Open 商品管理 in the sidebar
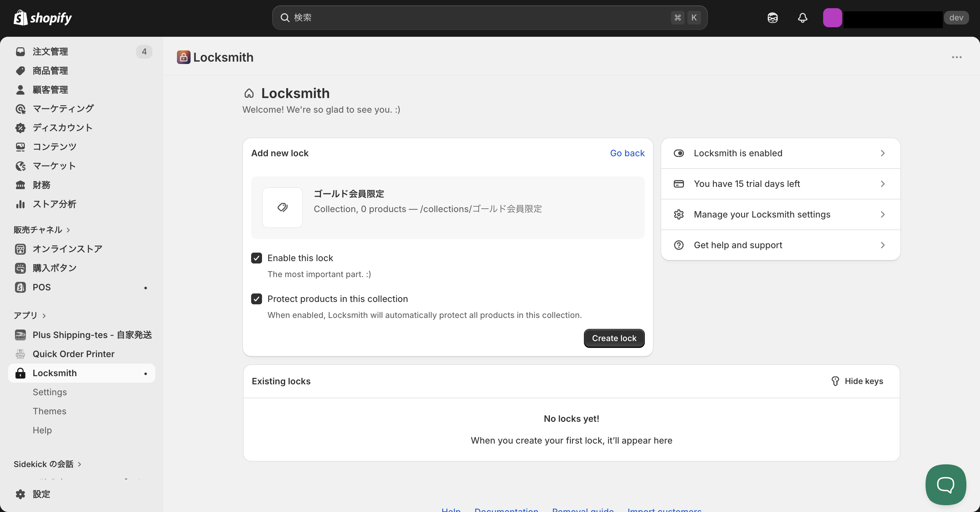 click(81, 70)
